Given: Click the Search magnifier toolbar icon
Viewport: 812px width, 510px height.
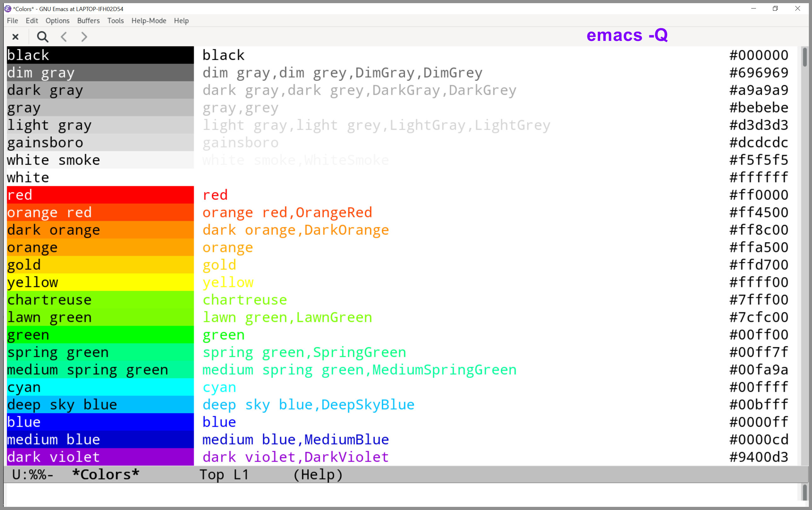Looking at the screenshot, I should [x=42, y=37].
